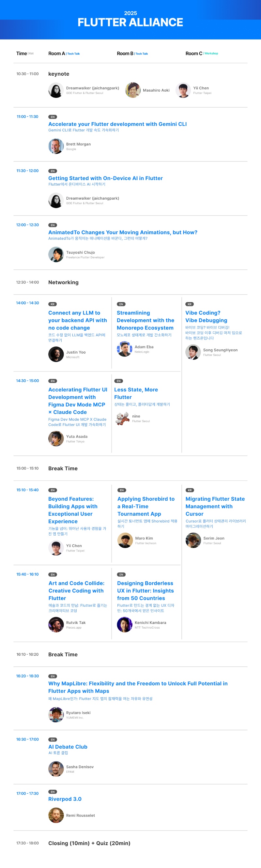Click Remi Rousselet's speaker photo

coord(56,815)
